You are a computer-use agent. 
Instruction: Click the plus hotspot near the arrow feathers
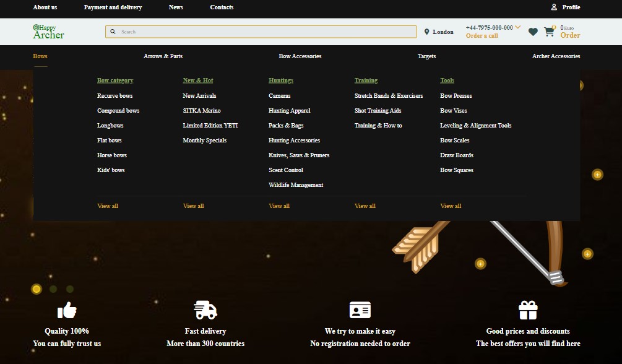[x=480, y=264]
